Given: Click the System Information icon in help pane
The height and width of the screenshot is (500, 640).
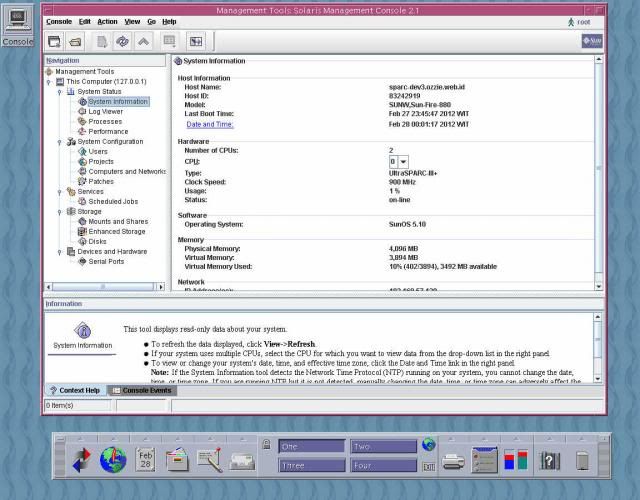Looking at the screenshot, I should point(83,331).
